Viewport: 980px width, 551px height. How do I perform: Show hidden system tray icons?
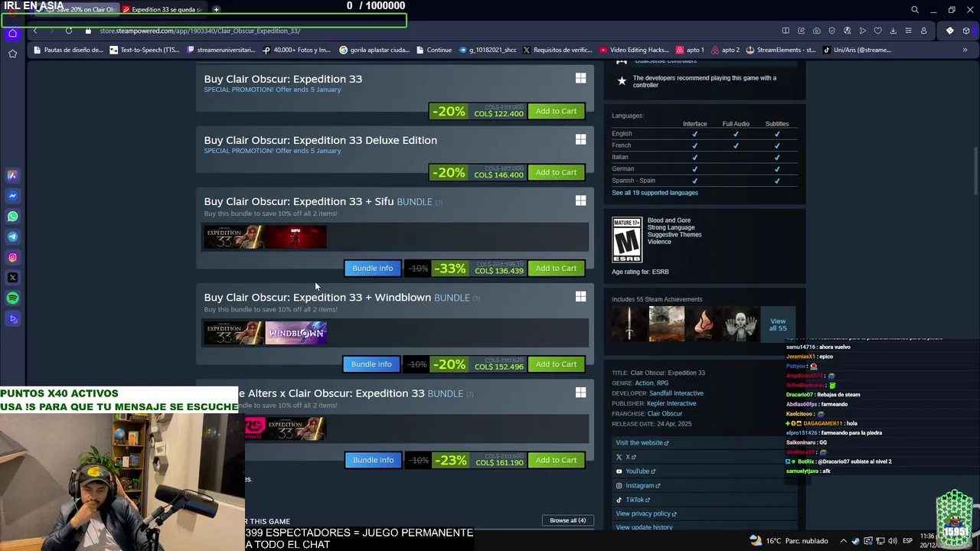(x=844, y=540)
